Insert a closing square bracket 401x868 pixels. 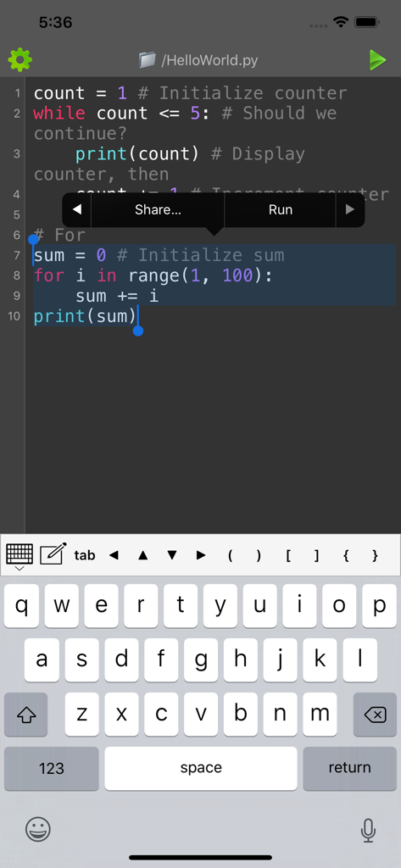(317, 555)
